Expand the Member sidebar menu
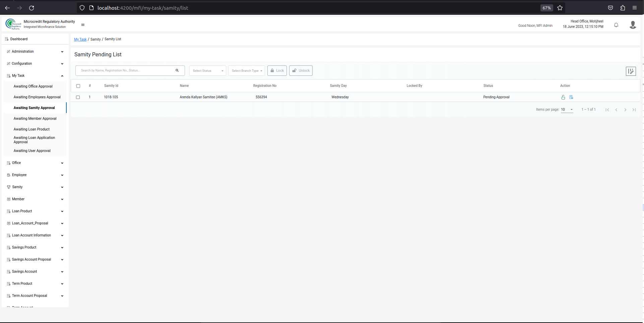 tap(35, 199)
